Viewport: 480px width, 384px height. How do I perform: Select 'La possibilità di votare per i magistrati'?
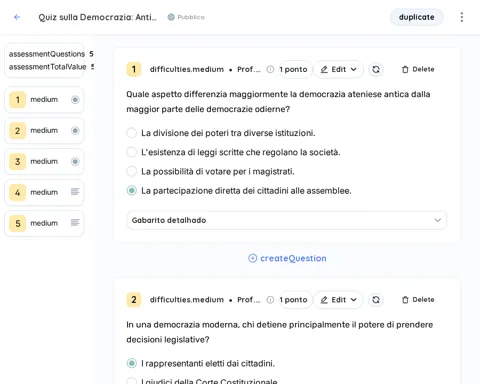pyautogui.click(x=132, y=171)
